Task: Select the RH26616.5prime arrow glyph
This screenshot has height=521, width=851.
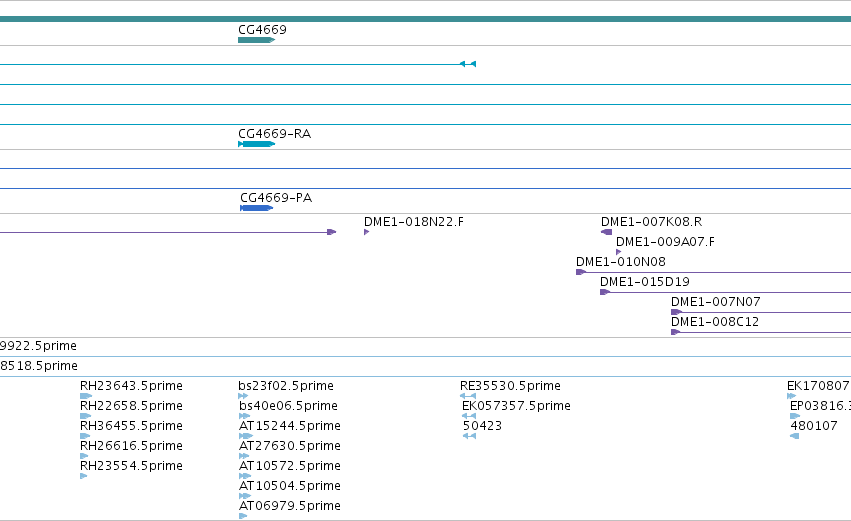Action: point(84,456)
